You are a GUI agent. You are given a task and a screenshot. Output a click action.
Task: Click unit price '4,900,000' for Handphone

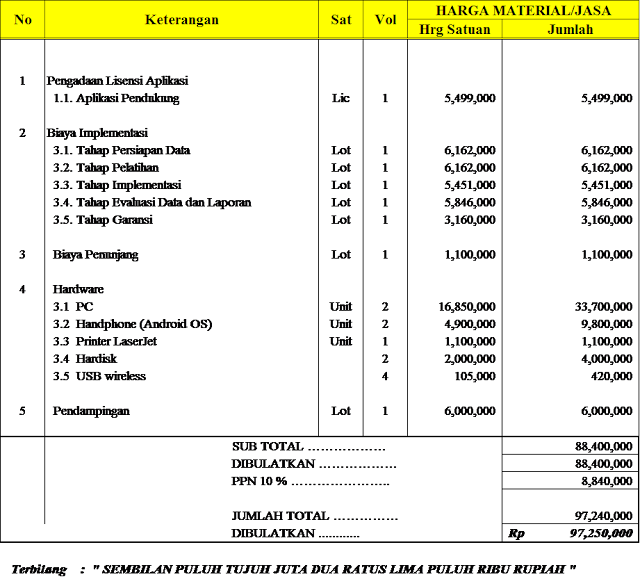point(470,324)
